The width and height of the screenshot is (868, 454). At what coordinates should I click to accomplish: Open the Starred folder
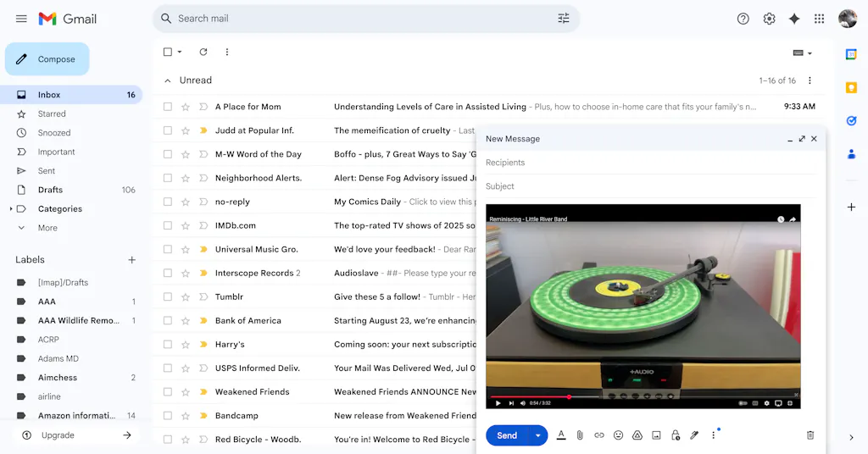tap(52, 113)
